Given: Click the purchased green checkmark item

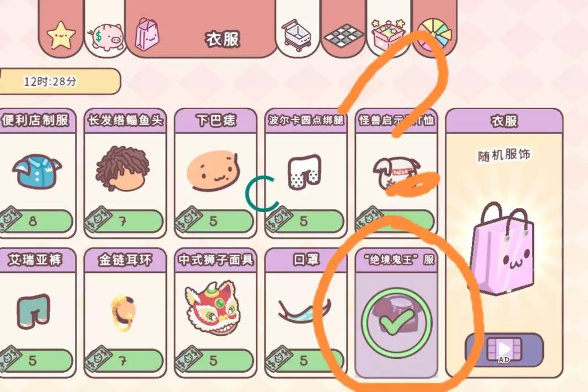Looking at the screenshot, I should (397, 321).
